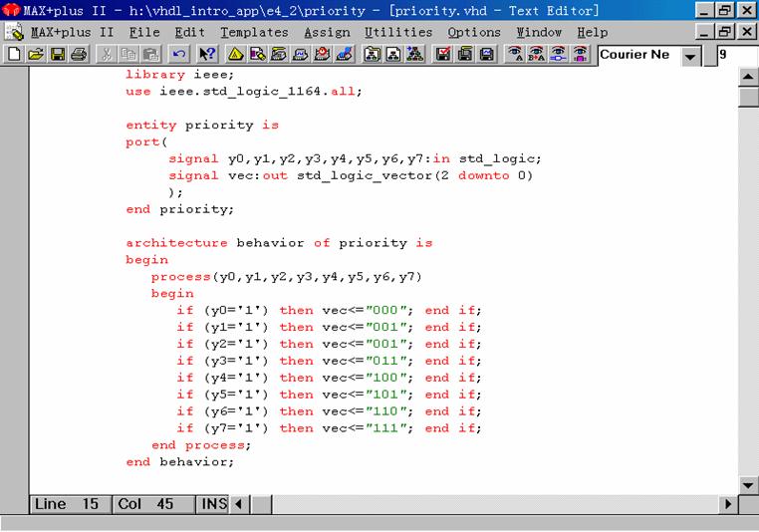
Task: Click the 'Col 45' status bar field
Action: [x=153, y=504]
